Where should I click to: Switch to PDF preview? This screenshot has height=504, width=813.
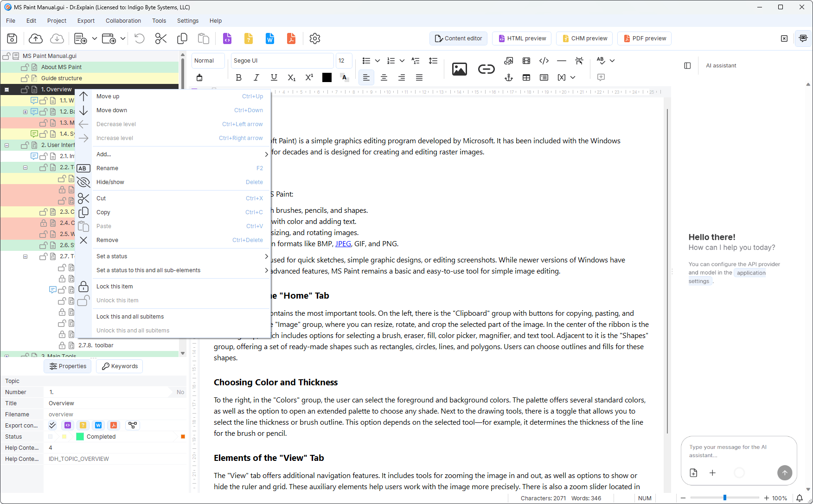(x=644, y=38)
